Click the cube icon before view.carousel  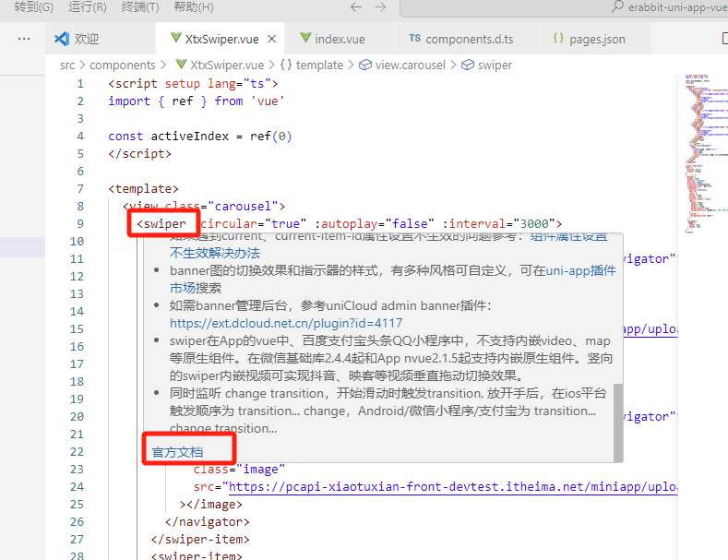[366, 65]
